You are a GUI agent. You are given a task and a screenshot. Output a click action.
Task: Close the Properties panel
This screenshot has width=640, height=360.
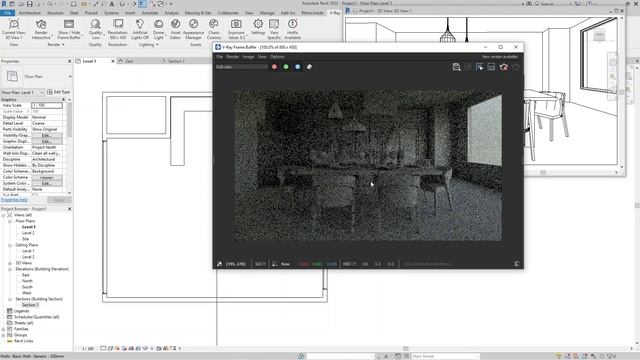point(69,61)
